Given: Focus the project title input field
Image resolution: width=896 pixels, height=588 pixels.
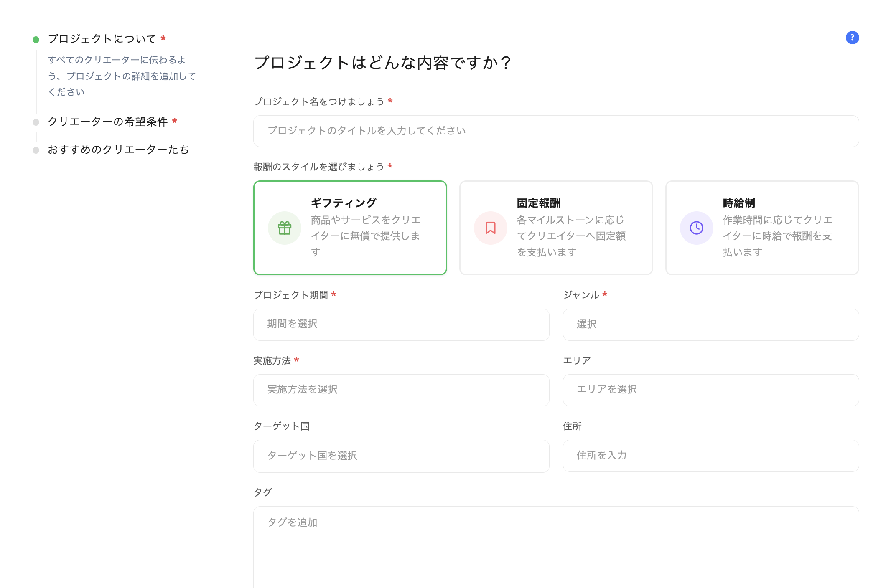Looking at the screenshot, I should pos(556,131).
